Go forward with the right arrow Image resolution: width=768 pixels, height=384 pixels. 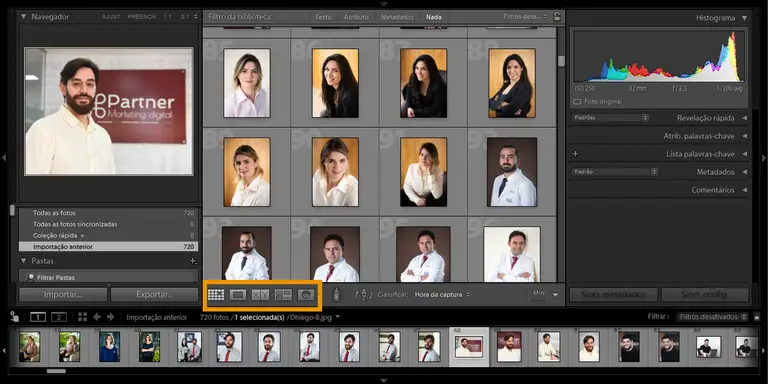(x=111, y=317)
